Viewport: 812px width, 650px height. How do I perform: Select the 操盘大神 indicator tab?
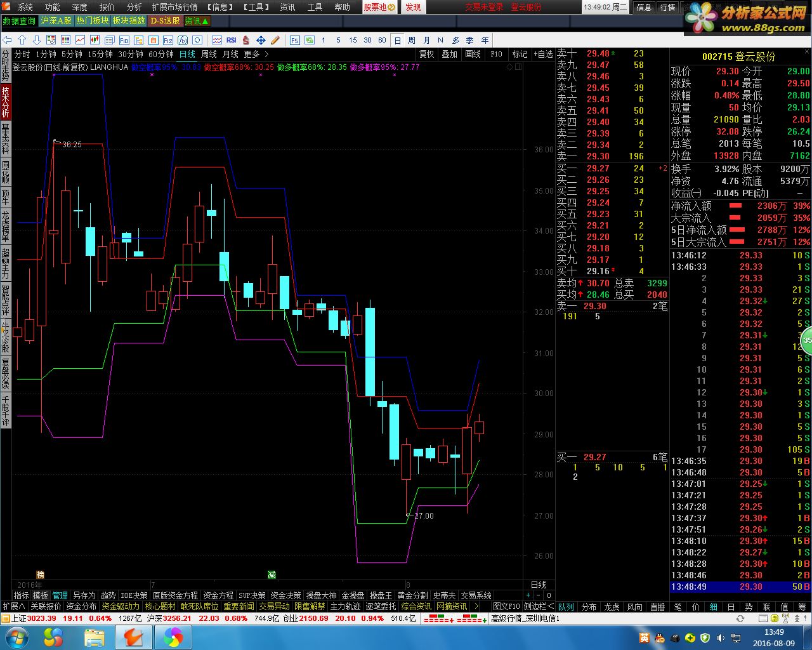[321, 595]
